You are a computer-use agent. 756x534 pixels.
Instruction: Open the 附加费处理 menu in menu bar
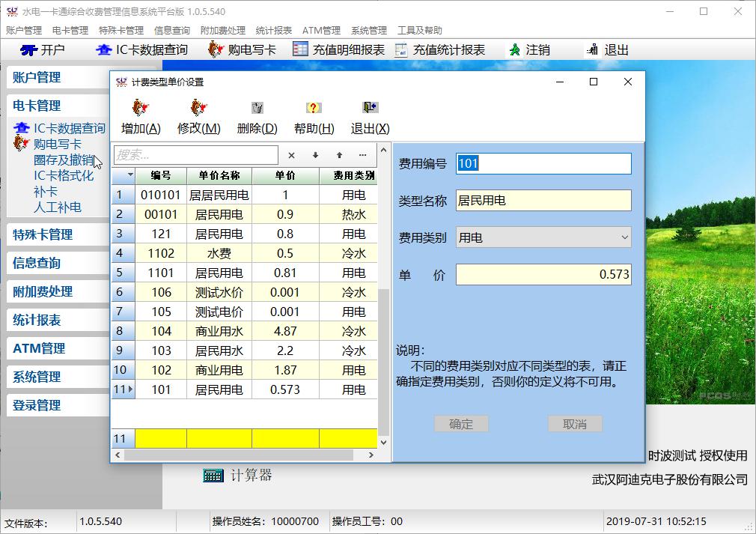[x=222, y=31]
